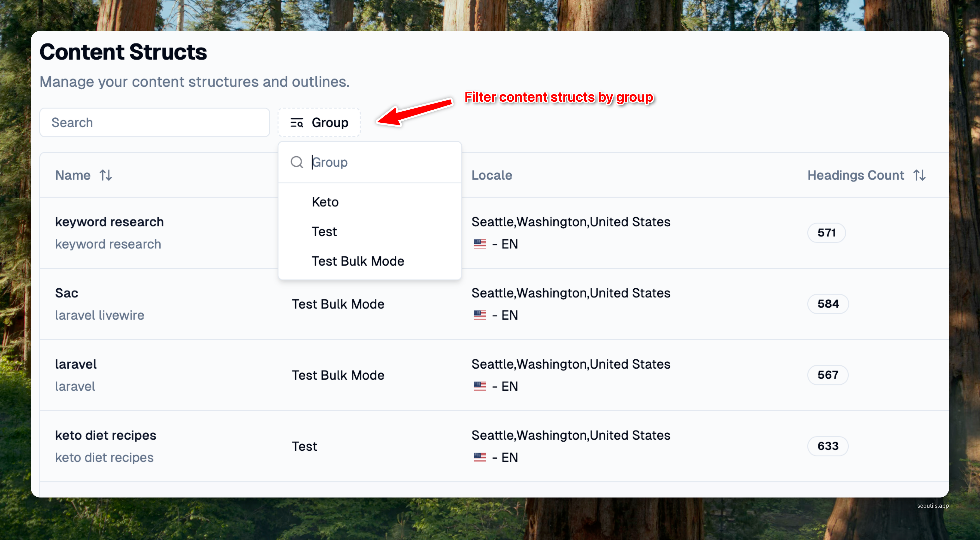Open the Sac content struct

tap(67, 293)
